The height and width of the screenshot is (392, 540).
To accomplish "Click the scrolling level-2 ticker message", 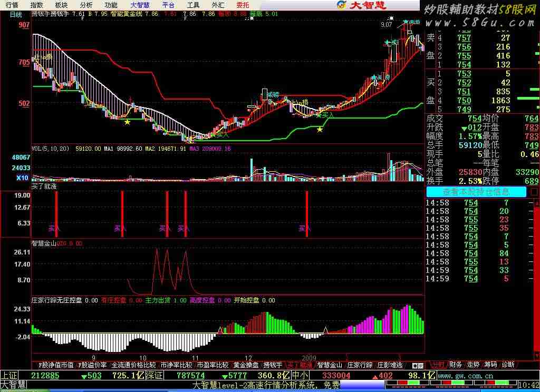I will tap(266, 385).
